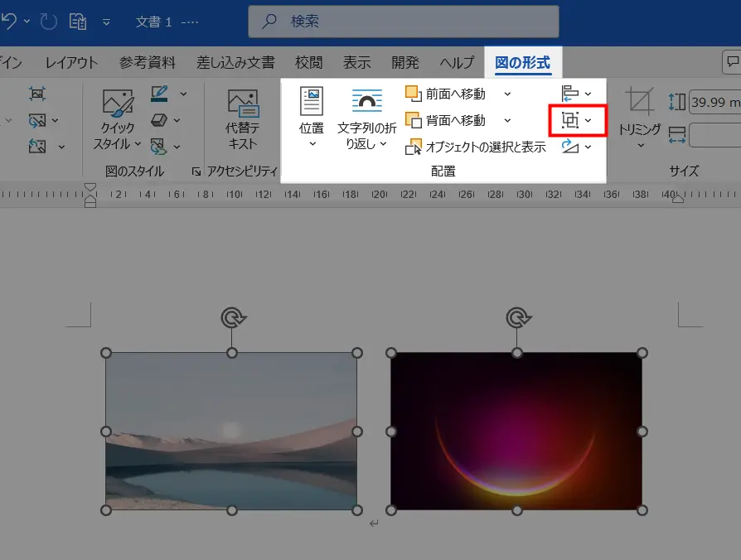Click the 検索 search box
Image resolution: width=741 pixels, height=560 pixels.
pyautogui.click(x=404, y=22)
